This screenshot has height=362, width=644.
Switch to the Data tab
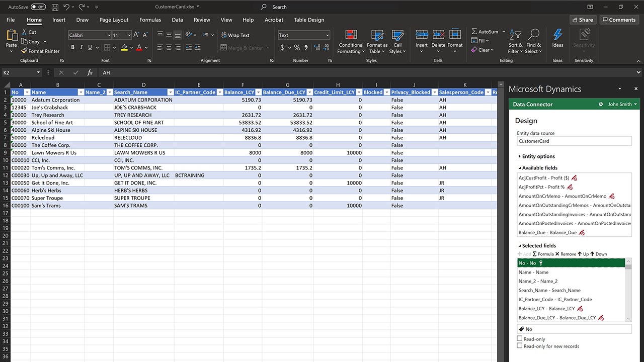pos(177,20)
